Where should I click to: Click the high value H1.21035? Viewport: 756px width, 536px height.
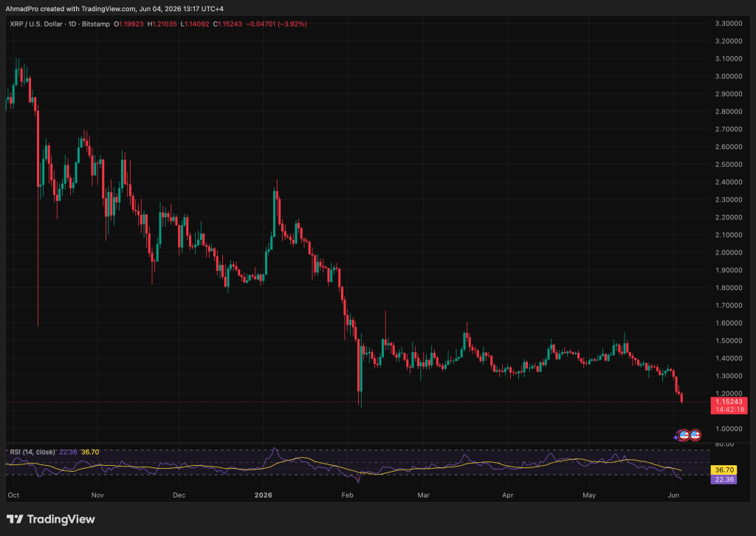[162, 24]
